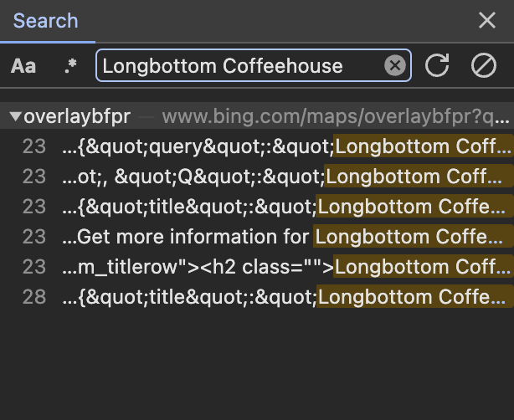The height and width of the screenshot is (420, 514).
Task: Select the www.bing.com/maps/overlaybfpr URL text
Action: (336, 116)
